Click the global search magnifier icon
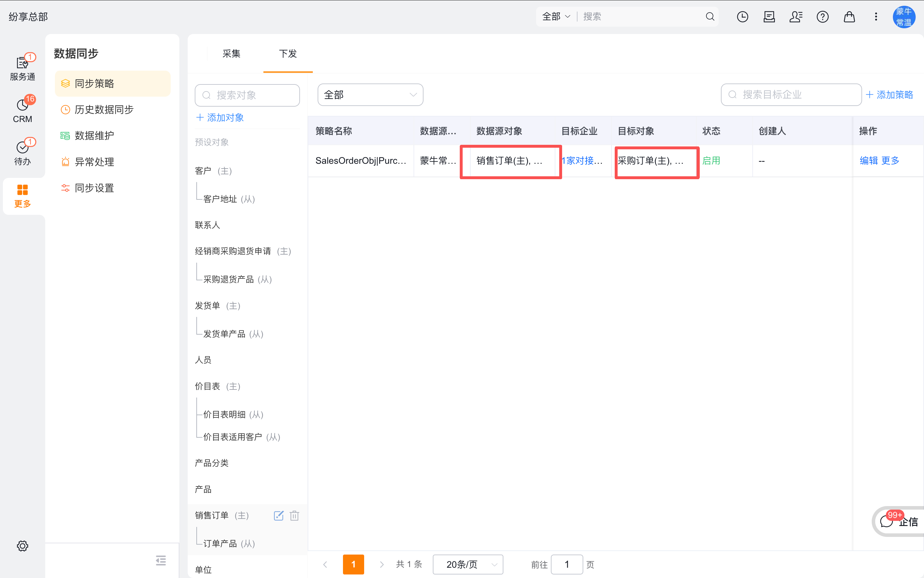The width and height of the screenshot is (924, 578). pyautogui.click(x=710, y=16)
